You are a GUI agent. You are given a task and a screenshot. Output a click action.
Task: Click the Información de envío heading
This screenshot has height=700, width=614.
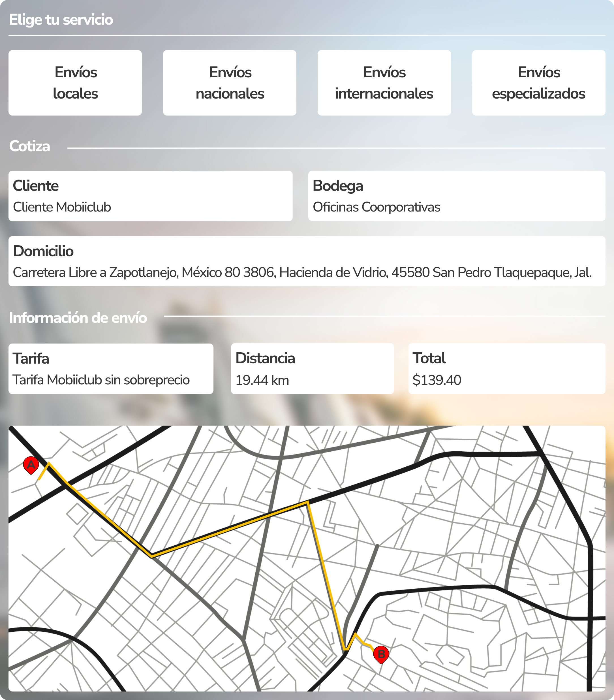click(x=78, y=318)
